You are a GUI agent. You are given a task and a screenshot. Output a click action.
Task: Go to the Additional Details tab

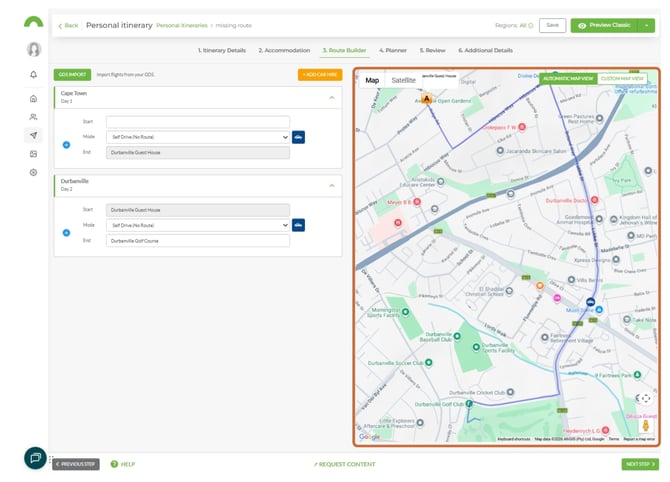coord(485,50)
